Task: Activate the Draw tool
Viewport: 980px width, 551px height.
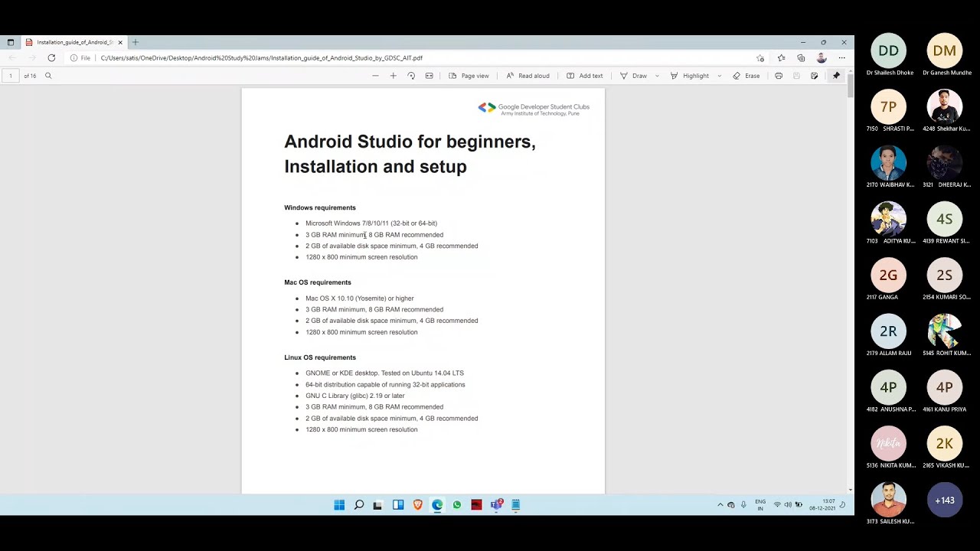Action: click(x=634, y=76)
